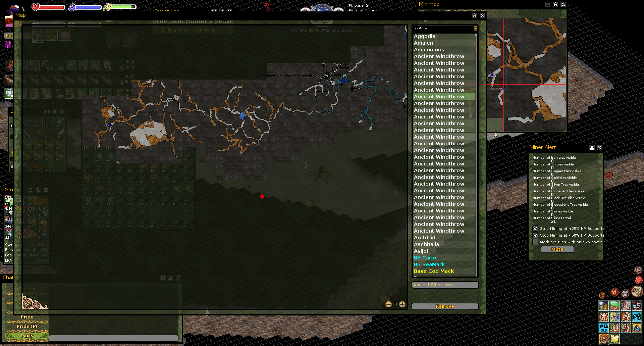The width and height of the screenshot is (644, 346).
Task: Click the orange arrow of marker filter
Action: (x=475, y=29)
